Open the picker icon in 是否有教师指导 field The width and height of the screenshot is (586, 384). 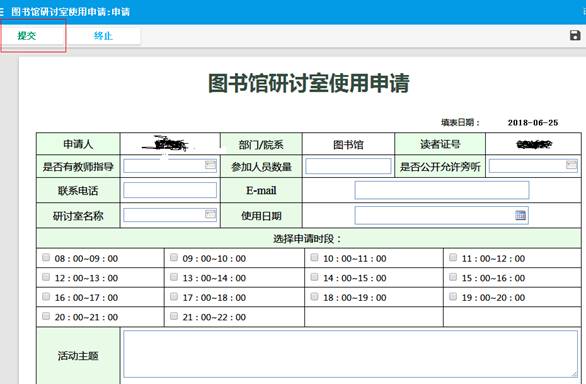click(x=211, y=165)
